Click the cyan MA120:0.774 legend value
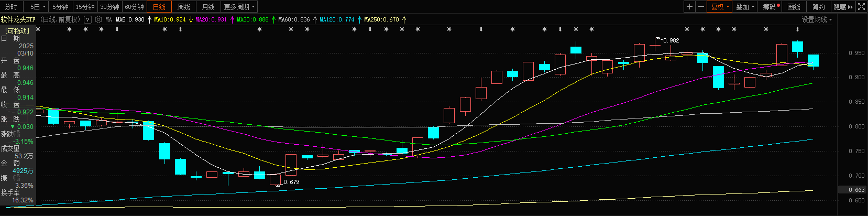This screenshot has width=868, height=216. pos(337,20)
